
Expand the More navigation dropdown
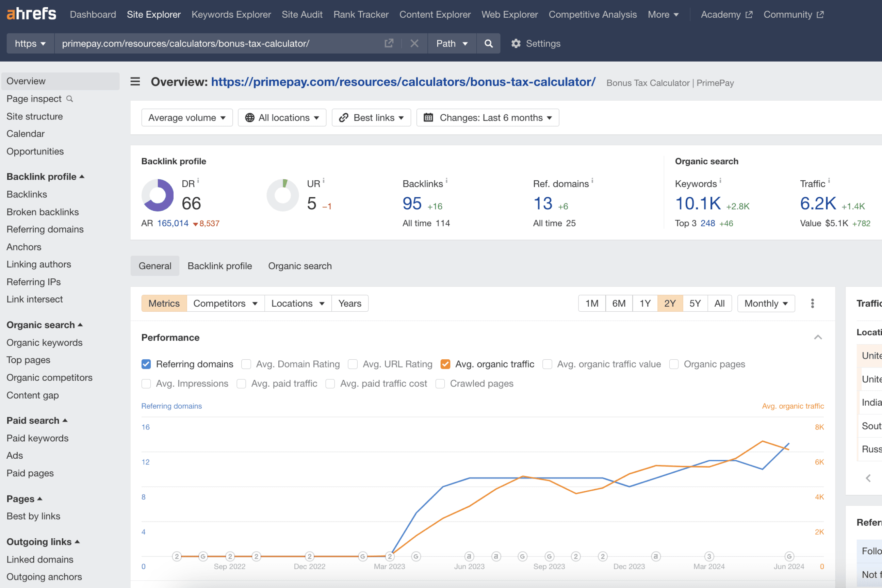coord(663,14)
